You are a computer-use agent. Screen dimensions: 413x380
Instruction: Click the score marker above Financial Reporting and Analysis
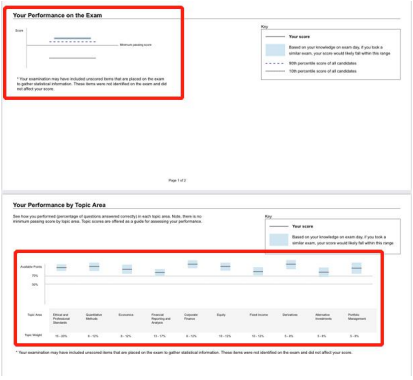coord(160,272)
